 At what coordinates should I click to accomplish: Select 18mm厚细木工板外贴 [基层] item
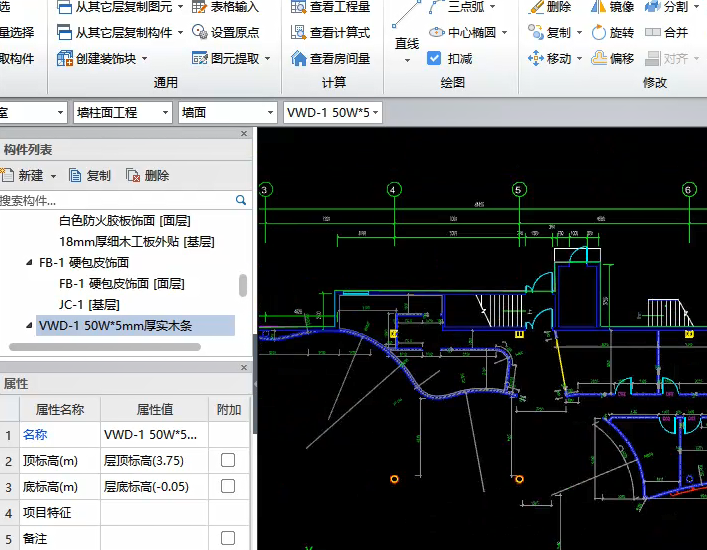137,242
